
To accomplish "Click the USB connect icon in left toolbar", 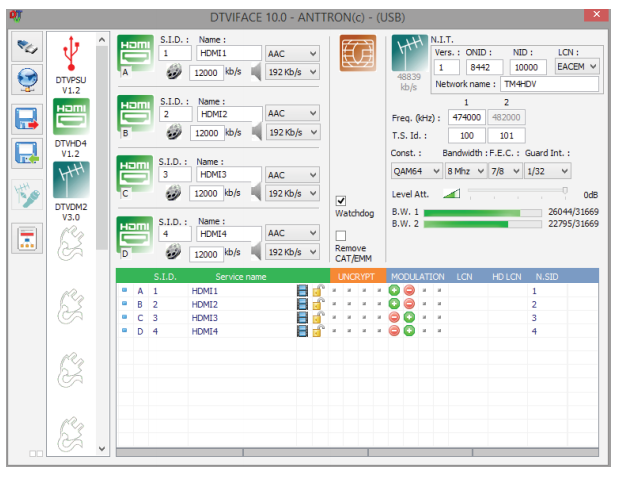I will tap(27, 47).
